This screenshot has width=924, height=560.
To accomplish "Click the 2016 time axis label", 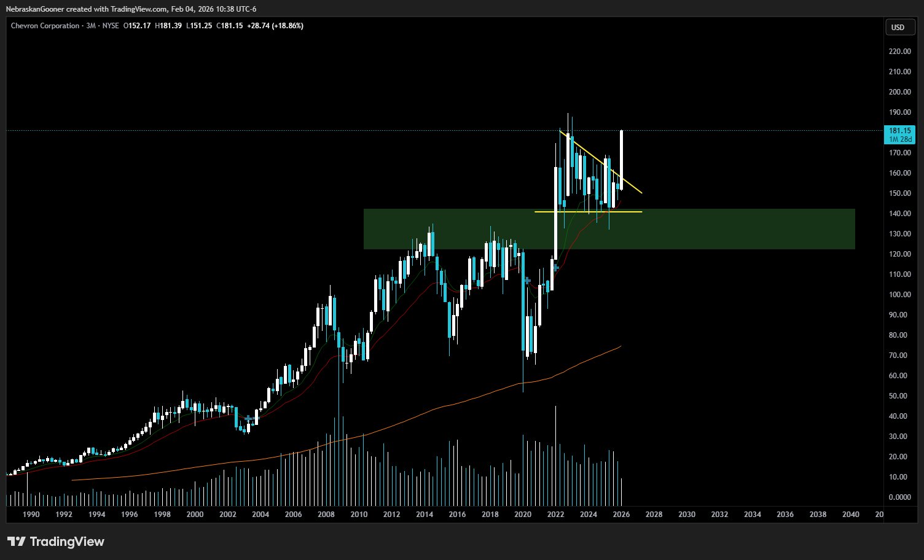I will pos(457,515).
